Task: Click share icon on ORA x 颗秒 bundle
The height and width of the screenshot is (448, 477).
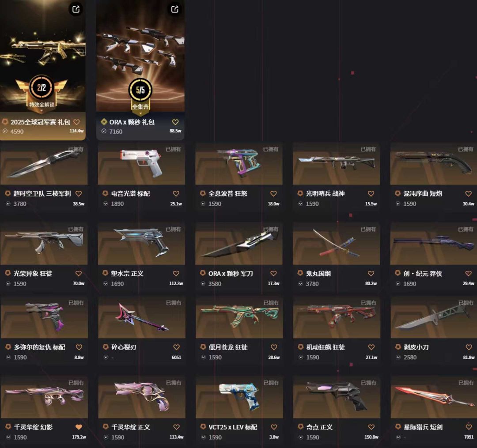Action: [174, 9]
